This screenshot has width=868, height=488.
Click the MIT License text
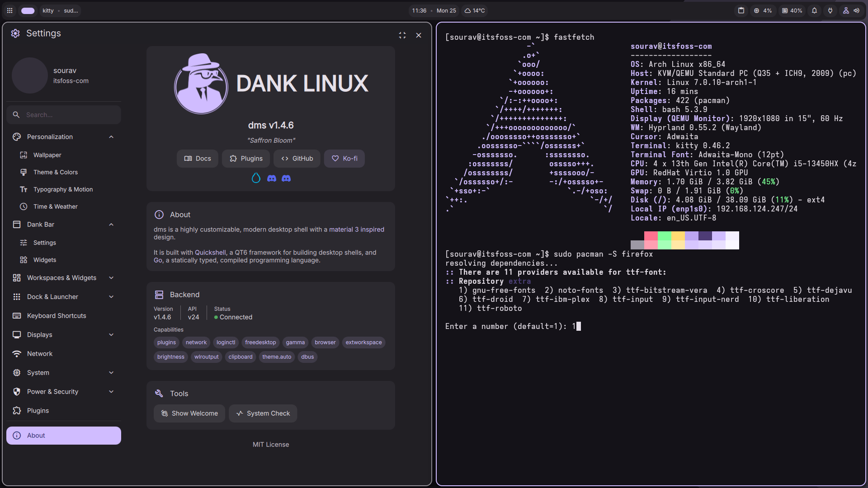[x=271, y=445]
